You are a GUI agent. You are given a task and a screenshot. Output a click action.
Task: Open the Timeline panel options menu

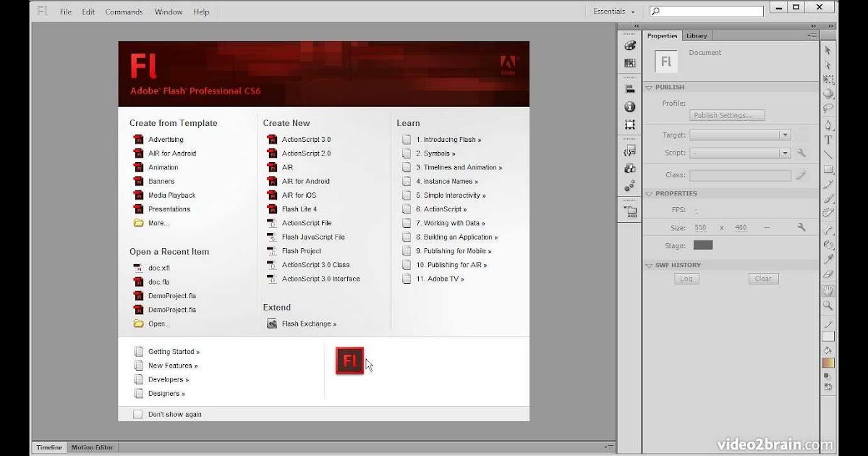click(609, 447)
